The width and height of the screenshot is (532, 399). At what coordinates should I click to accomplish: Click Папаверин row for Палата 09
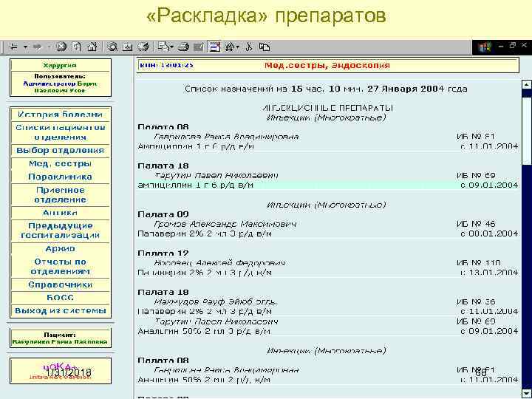[328, 233]
